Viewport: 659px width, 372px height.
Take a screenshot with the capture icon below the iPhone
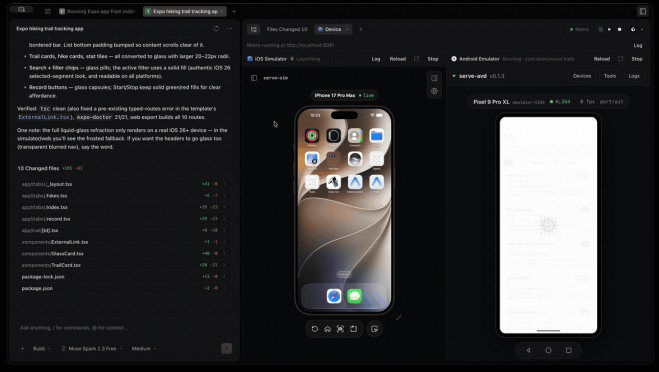tap(340, 329)
